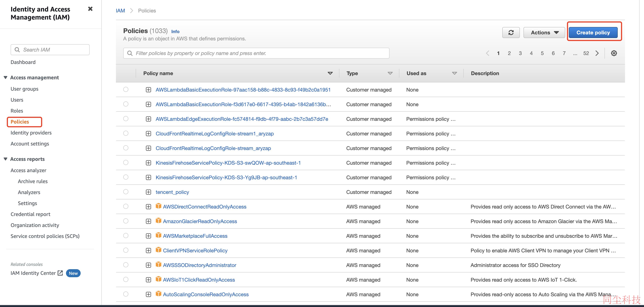The image size is (644, 307).
Task: Open Analyzers in sidebar
Action: coord(29,192)
